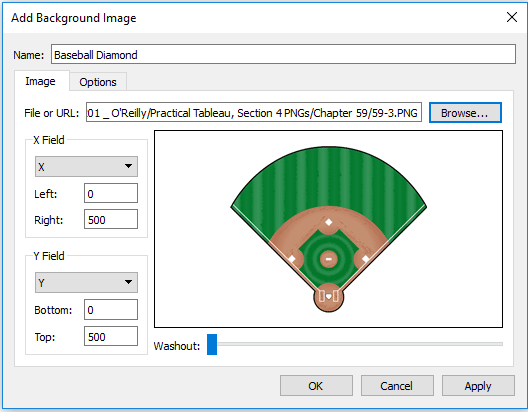The width and height of the screenshot is (528, 412).
Task: Click the Washout slider handle
Action: [x=212, y=344]
